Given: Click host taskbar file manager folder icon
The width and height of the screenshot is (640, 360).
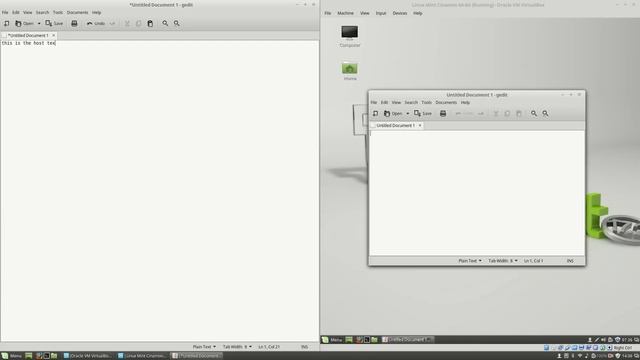Looking at the screenshot, I should (x=54, y=356).
